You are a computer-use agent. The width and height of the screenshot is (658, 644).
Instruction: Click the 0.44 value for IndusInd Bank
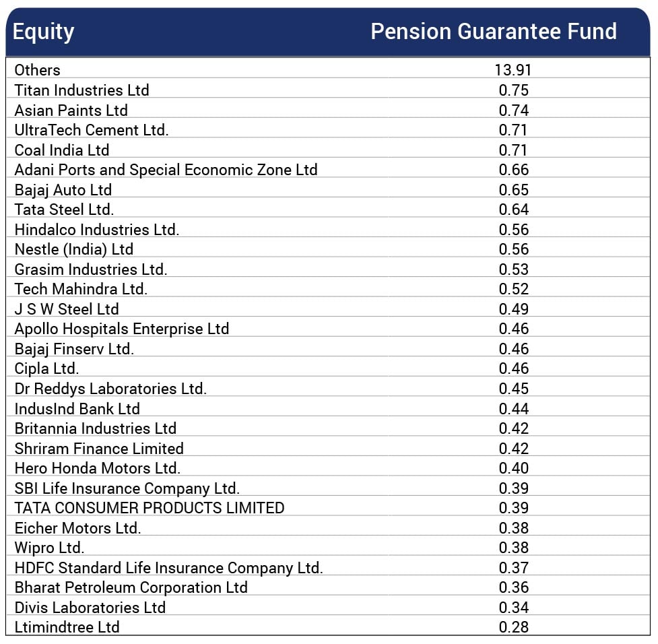[x=513, y=409]
